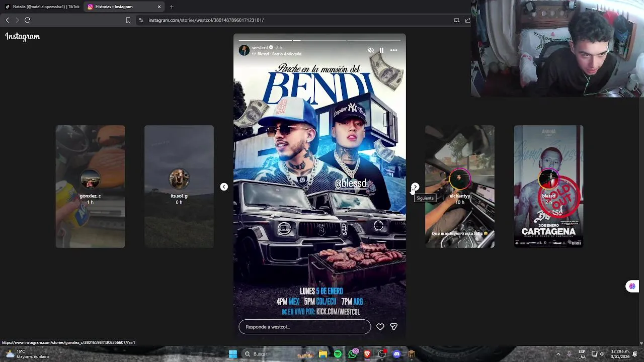Open elchantyy's story thumbnail
This screenshot has height=362, width=644.
coord(460,187)
